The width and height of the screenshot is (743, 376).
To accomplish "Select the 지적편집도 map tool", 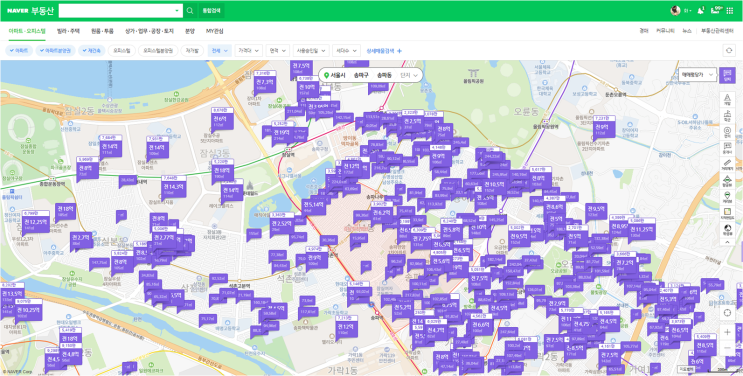I will 727,214.
